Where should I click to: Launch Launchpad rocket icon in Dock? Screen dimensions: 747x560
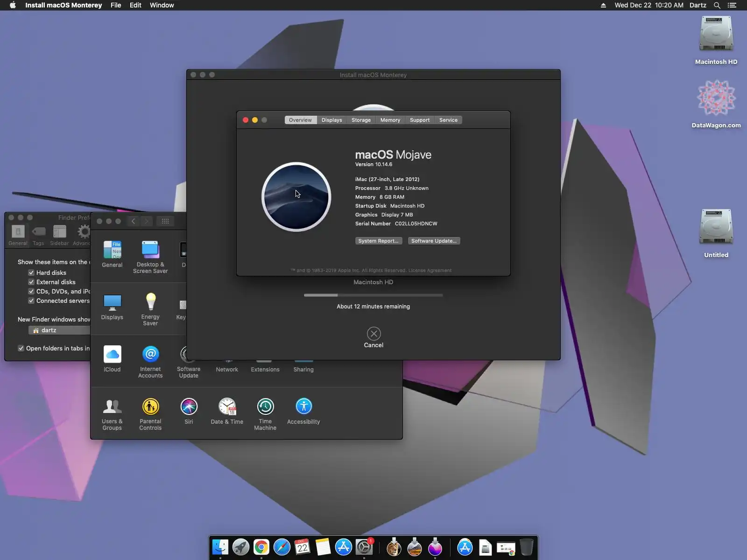pyautogui.click(x=241, y=547)
